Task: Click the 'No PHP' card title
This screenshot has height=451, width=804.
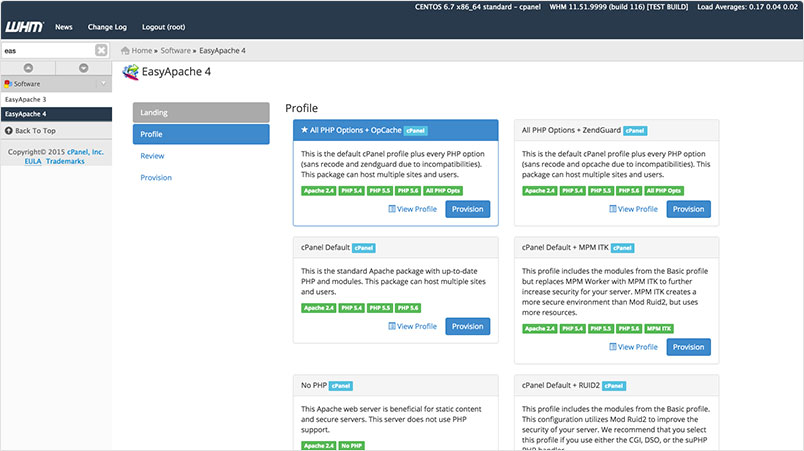Action: click(314, 385)
